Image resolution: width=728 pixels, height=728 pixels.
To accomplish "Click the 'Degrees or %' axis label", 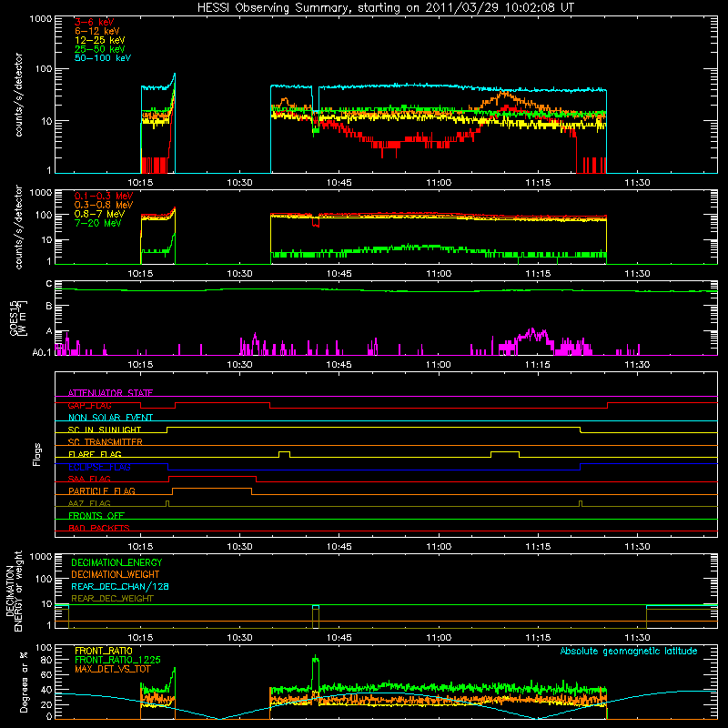I will [x=24, y=682].
